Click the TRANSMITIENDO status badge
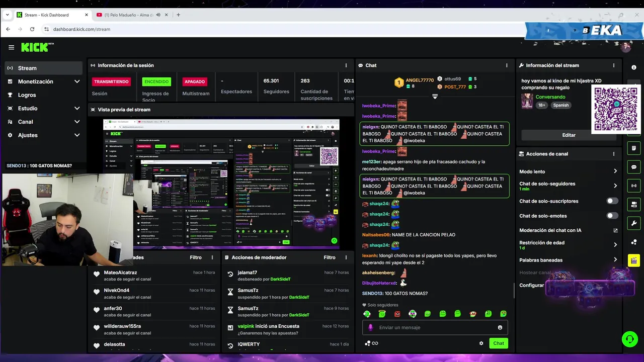 tap(111, 81)
